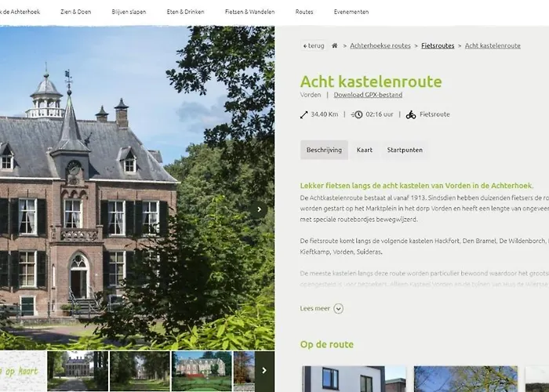Click the bicycle Fietsroute icon
Image resolution: width=549 pixels, height=392 pixels.
point(411,114)
